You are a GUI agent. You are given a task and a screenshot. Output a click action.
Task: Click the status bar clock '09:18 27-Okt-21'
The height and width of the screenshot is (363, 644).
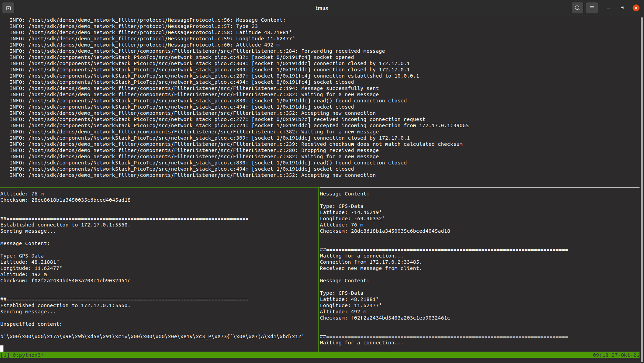point(616,355)
